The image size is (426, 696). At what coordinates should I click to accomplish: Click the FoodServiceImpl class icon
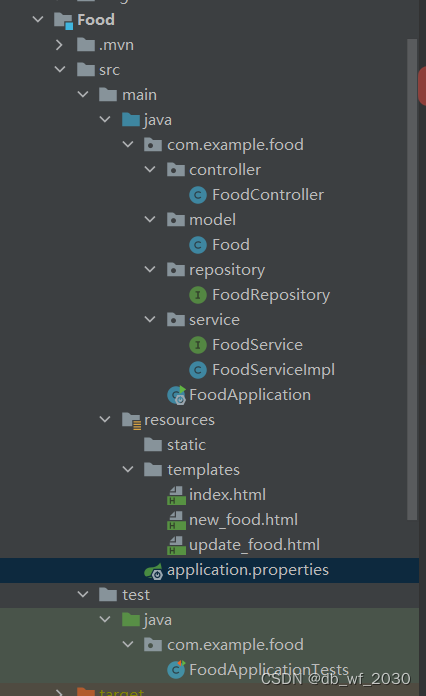click(198, 370)
